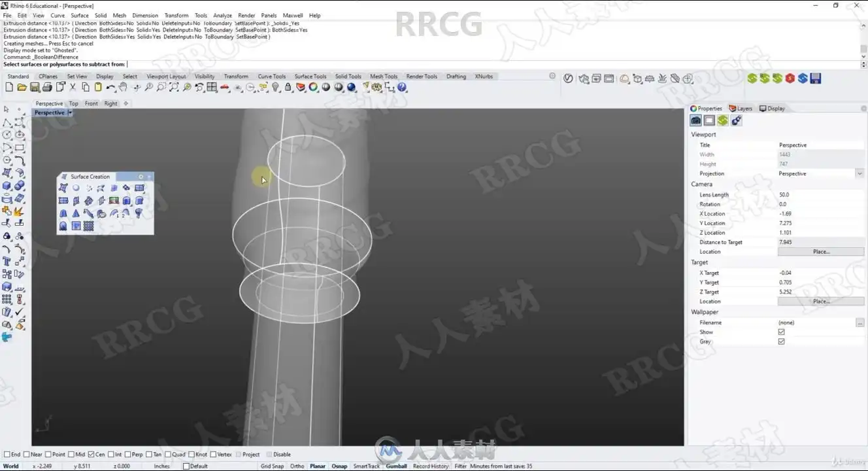Enable the Int osnap checkbox
This screenshot has height=471, width=868.
tap(110, 455)
